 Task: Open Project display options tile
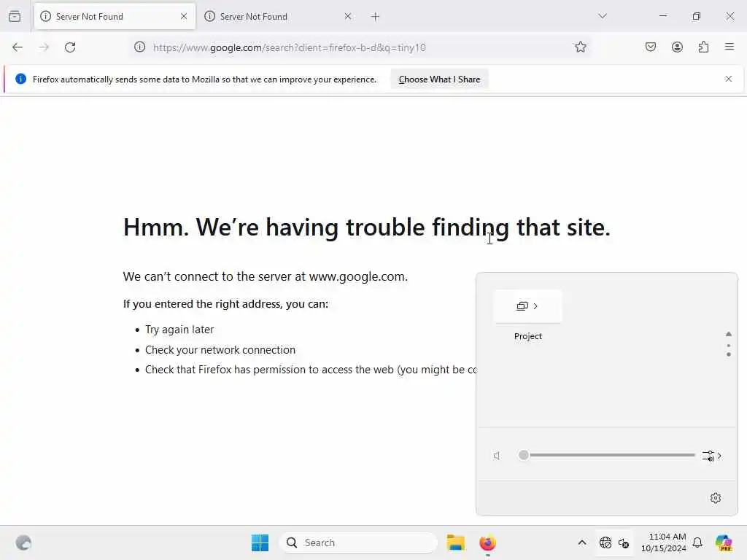click(x=528, y=306)
